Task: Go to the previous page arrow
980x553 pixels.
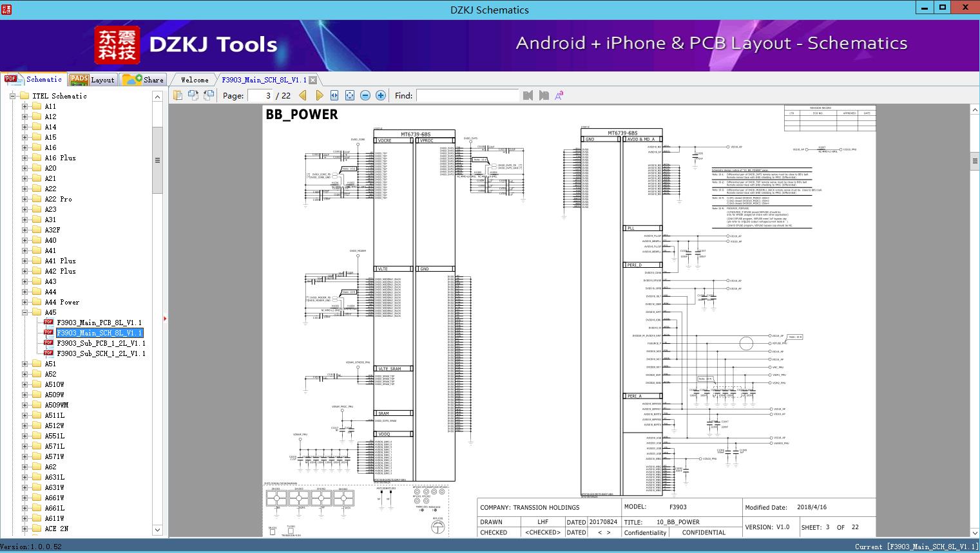Action: [x=303, y=95]
